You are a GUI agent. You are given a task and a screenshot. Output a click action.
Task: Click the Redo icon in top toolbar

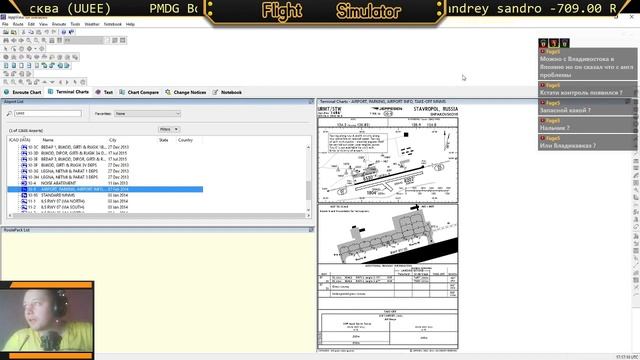pos(54,32)
